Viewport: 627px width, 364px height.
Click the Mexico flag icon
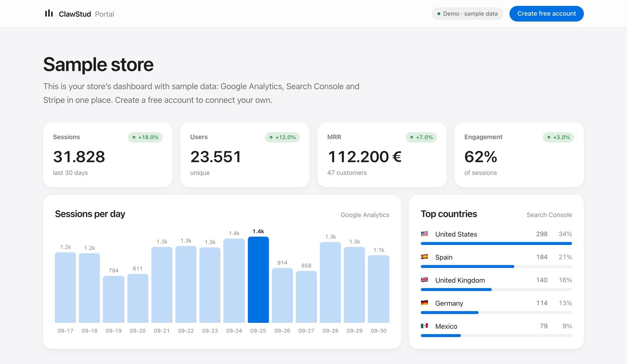click(424, 326)
